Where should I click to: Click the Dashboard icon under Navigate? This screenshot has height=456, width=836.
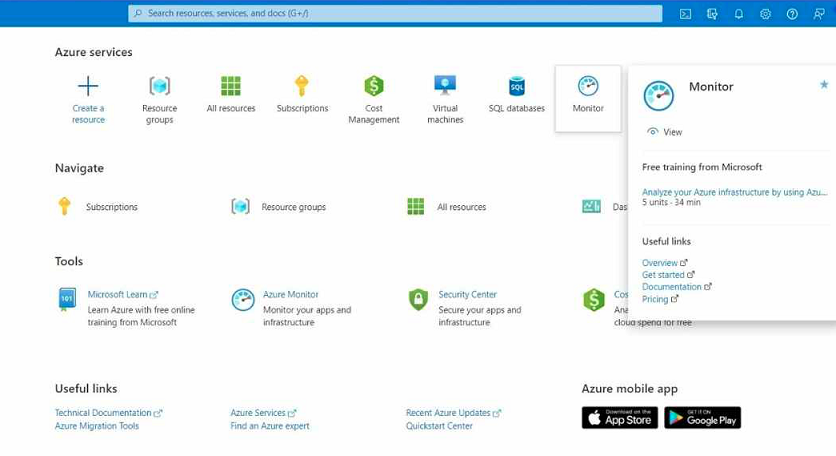pos(591,206)
